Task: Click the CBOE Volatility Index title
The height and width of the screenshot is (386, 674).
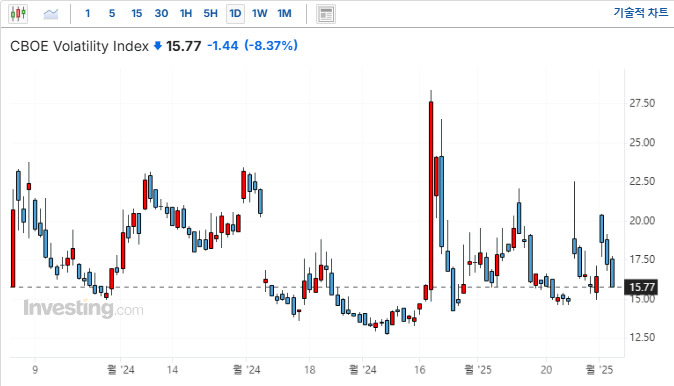Action: (79, 46)
